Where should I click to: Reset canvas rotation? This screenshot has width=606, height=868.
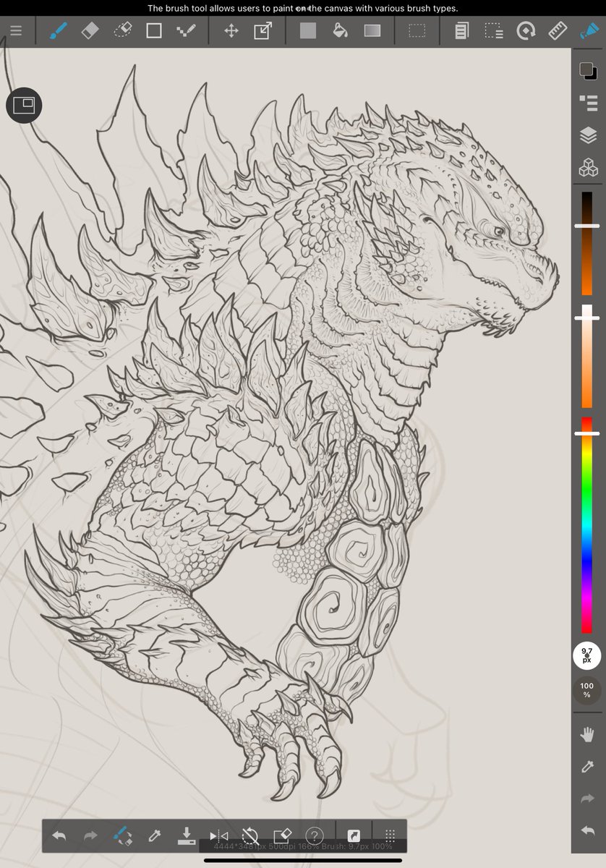coord(250,836)
